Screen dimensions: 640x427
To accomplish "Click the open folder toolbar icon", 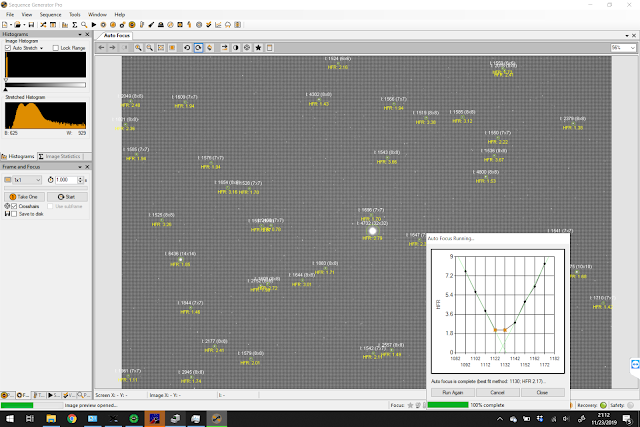I will point(18,25).
